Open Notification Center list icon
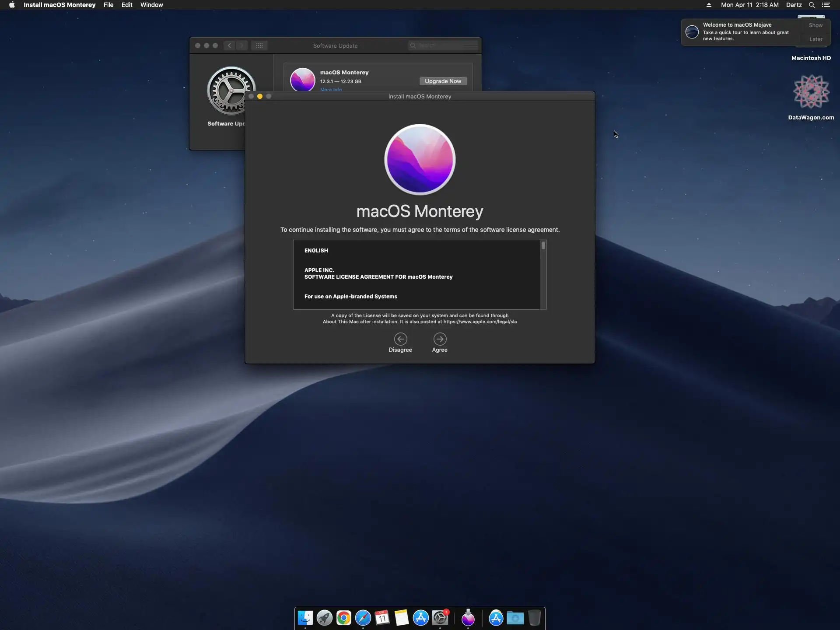The image size is (840, 630). point(826,5)
